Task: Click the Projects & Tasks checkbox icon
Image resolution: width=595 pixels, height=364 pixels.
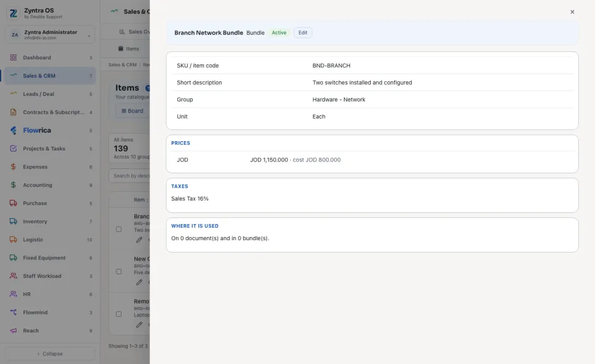Action: tap(13, 148)
